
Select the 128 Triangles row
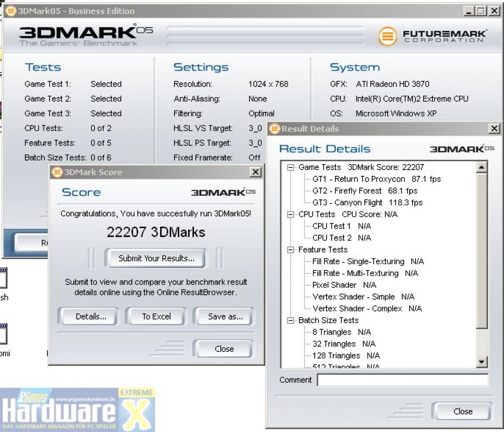[x=346, y=356]
